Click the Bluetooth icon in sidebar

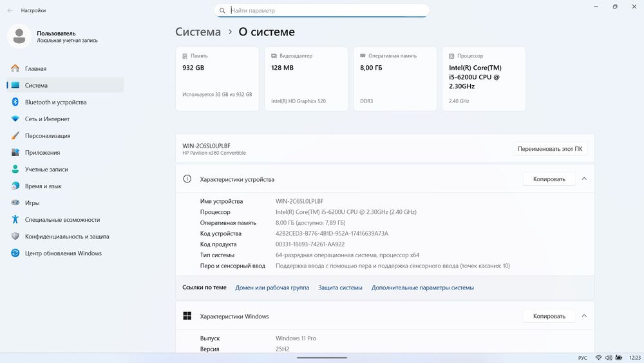pyautogui.click(x=15, y=102)
